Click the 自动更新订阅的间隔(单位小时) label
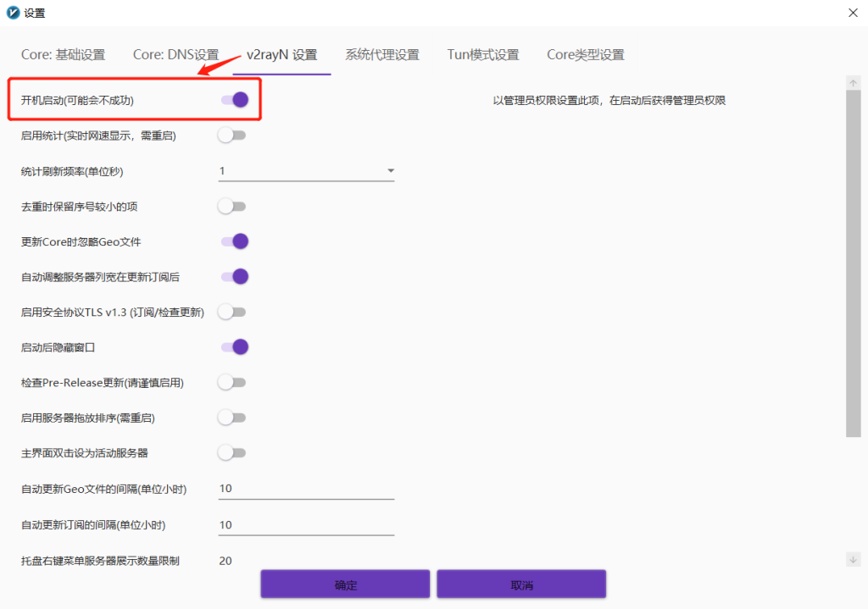Viewport: 868px width, 609px height. click(x=93, y=525)
